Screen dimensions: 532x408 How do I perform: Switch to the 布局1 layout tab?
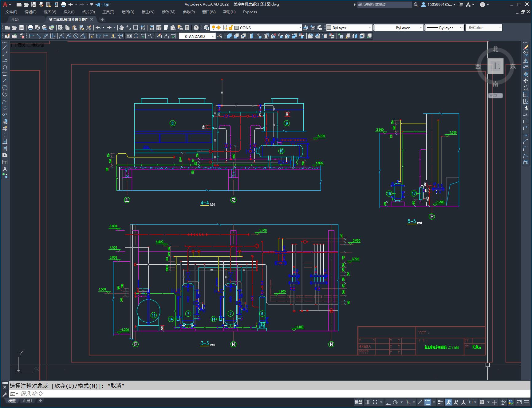click(27, 401)
